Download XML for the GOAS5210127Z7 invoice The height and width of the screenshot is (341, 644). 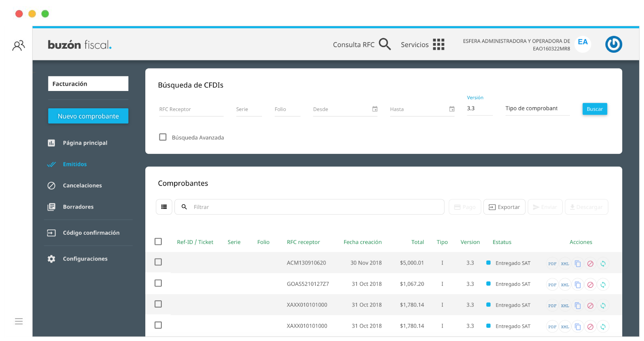tap(565, 285)
